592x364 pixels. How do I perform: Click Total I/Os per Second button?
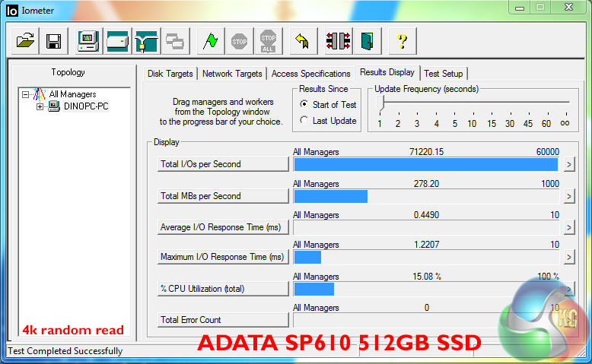(x=223, y=164)
